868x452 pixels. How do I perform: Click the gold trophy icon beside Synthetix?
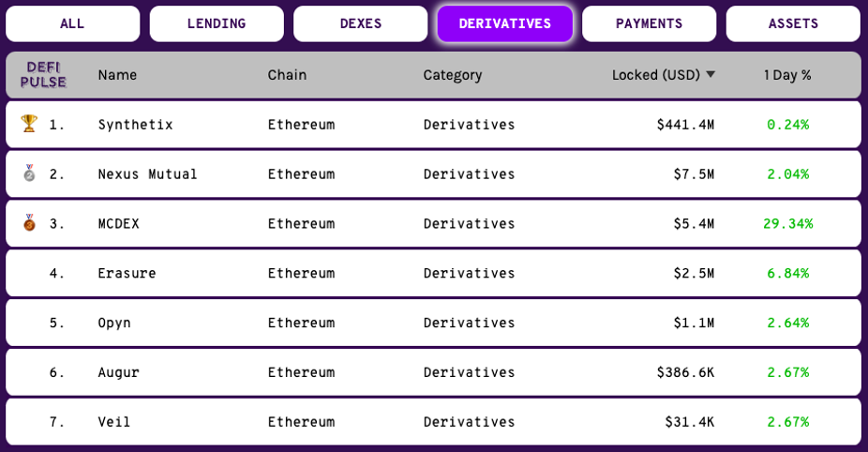pyautogui.click(x=29, y=124)
